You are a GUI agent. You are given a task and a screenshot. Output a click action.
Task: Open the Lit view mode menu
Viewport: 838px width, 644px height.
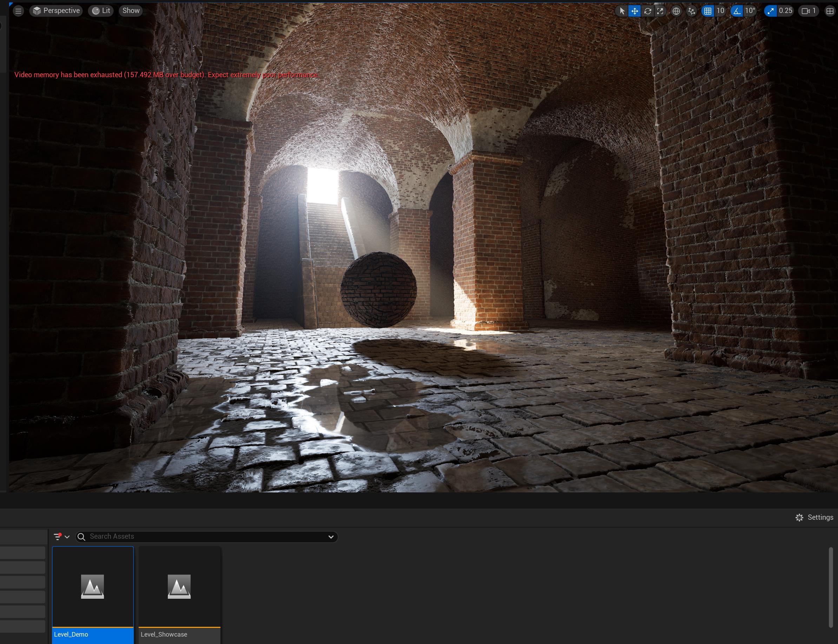click(x=101, y=11)
